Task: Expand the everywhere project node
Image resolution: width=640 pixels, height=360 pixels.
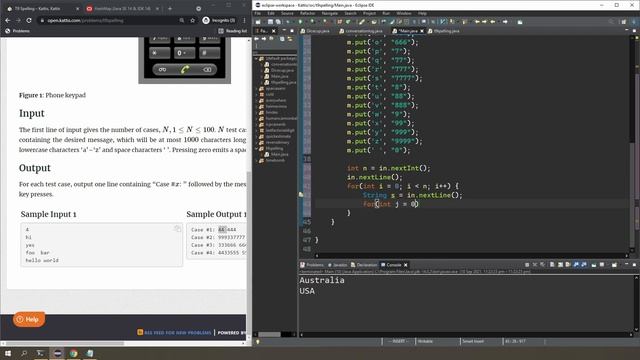Action: click(256, 100)
